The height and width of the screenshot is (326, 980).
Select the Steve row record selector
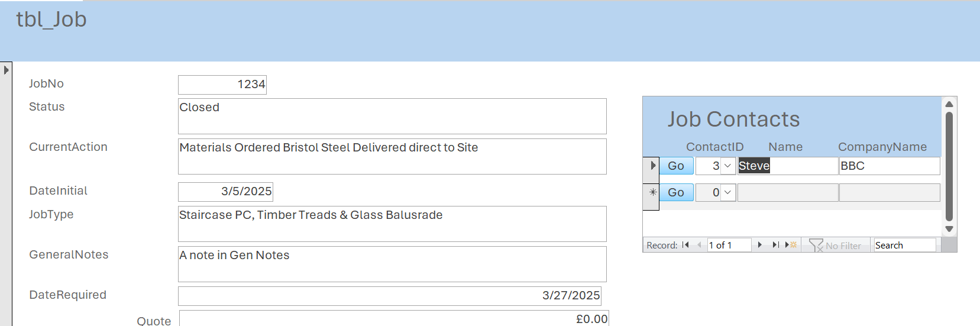[651, 166]
